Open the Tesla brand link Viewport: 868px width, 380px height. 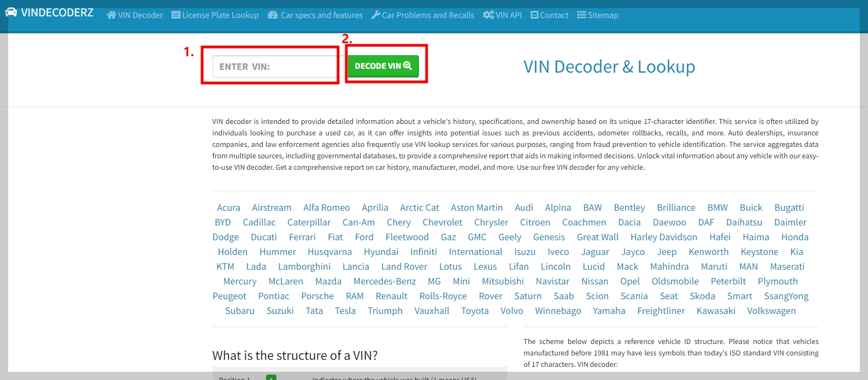point(345,311)
